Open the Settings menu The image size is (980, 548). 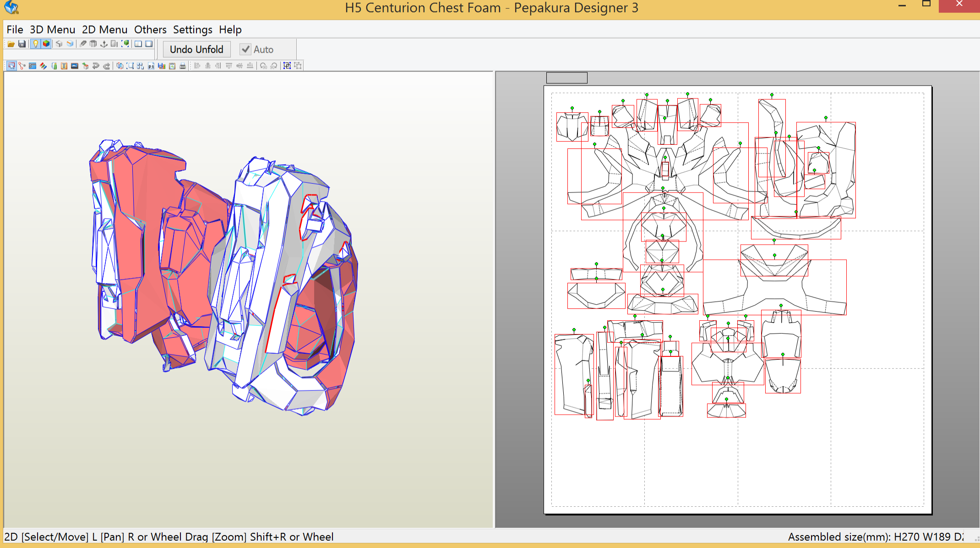[x=192, y=29]
